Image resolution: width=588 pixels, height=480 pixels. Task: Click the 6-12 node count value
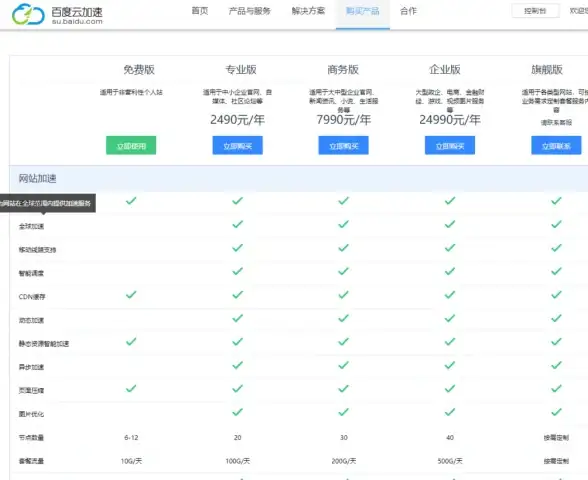131,438
